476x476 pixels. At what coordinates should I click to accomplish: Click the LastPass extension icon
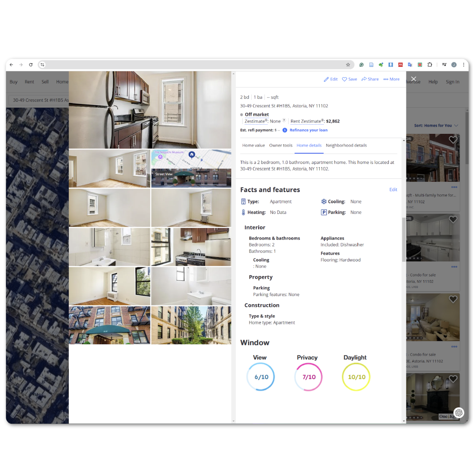click(400, 65)
